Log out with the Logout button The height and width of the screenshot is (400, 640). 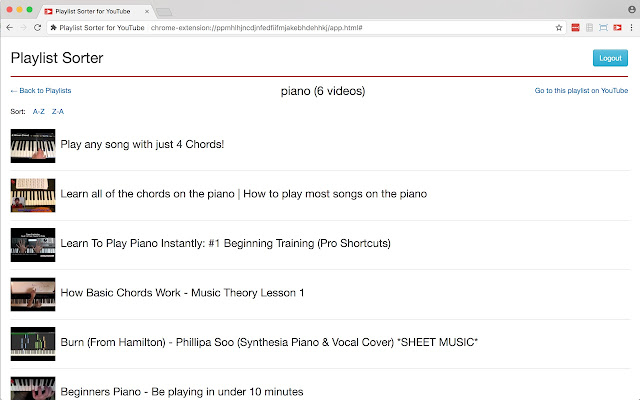(610, 58)
